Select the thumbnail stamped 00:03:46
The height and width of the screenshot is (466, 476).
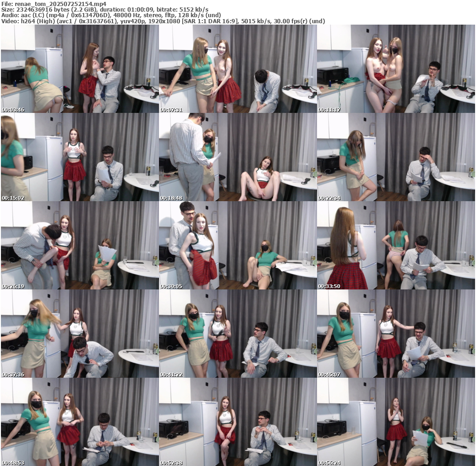79,69
